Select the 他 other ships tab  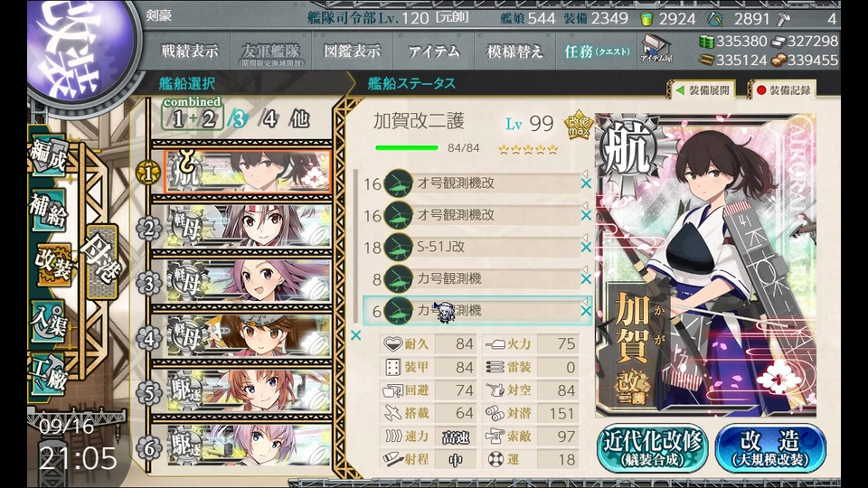[x=299, y=118]
